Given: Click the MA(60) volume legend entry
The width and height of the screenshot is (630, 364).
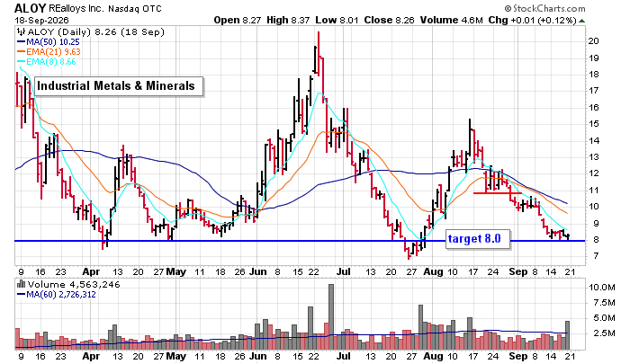Looking at the screenshot, I should pos(56,295).
